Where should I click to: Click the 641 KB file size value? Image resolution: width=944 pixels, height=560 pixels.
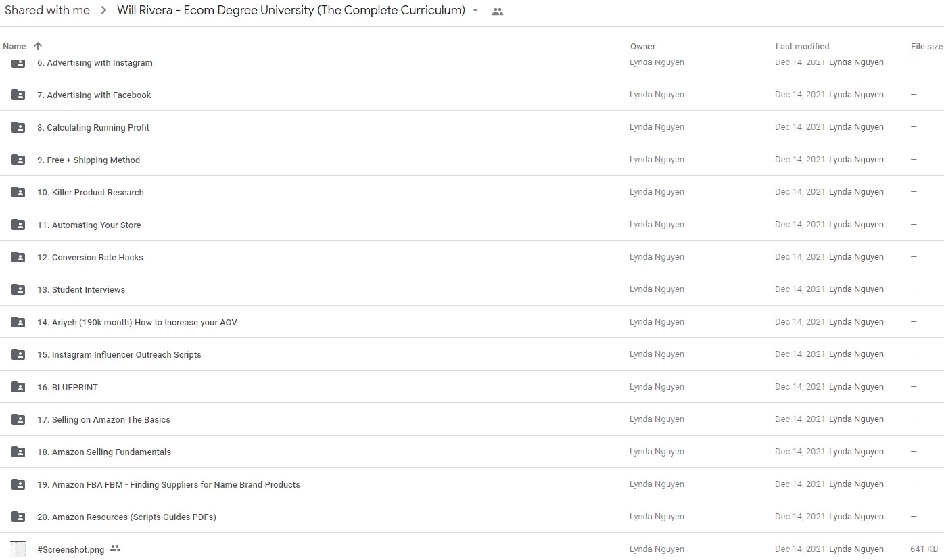pyautogui.click(x=924, y=549)
